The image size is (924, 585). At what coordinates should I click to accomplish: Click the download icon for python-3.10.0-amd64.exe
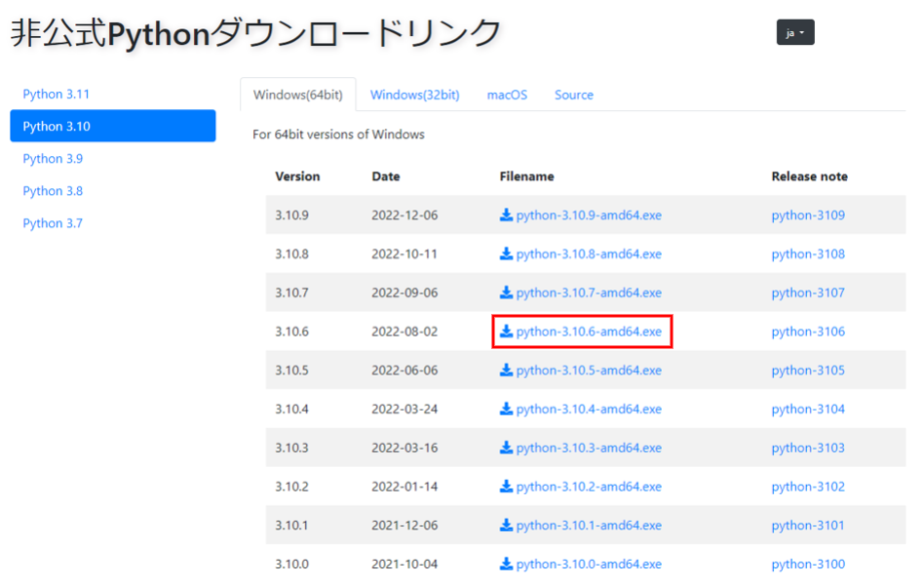click(507, 564)
